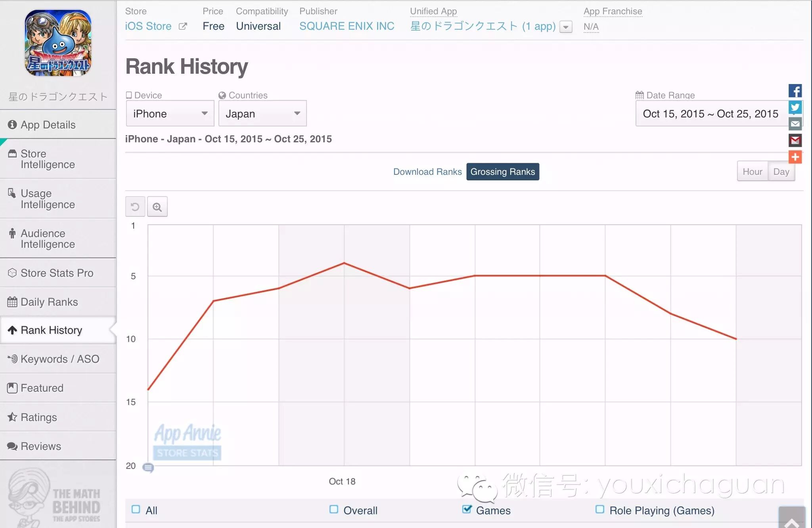Open Daily Ranks in the sidebar

49,302
